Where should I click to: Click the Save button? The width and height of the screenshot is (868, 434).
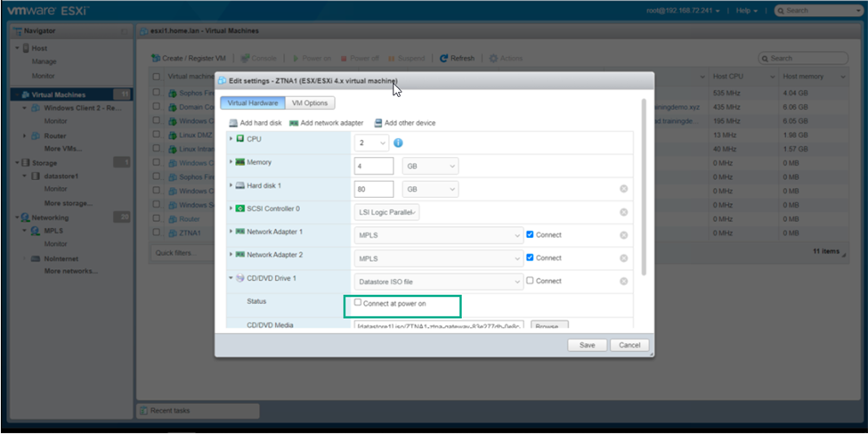click(588, 345)
